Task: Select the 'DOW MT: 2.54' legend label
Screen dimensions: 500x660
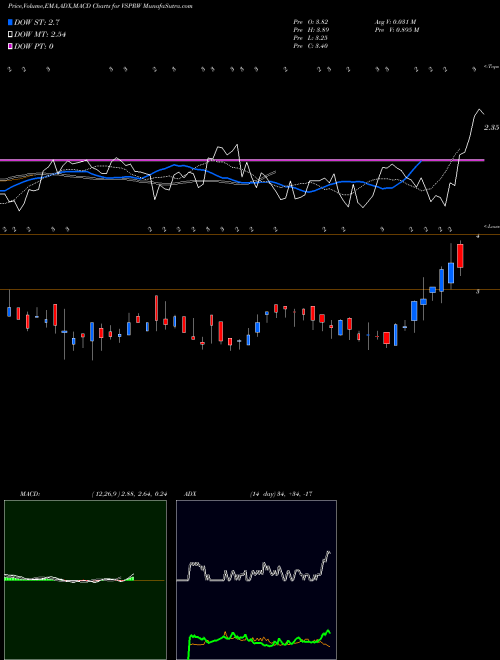Action: point(40,34)
